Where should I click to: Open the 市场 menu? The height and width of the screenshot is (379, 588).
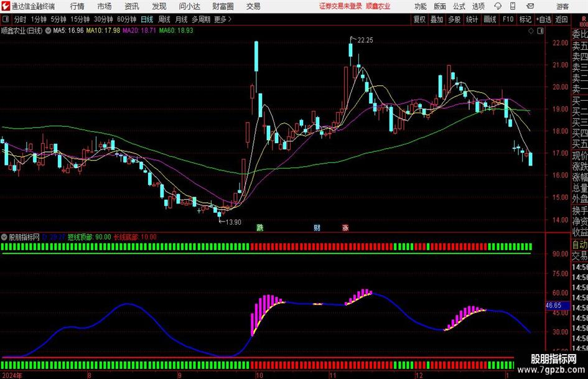(x=105, y=6)
